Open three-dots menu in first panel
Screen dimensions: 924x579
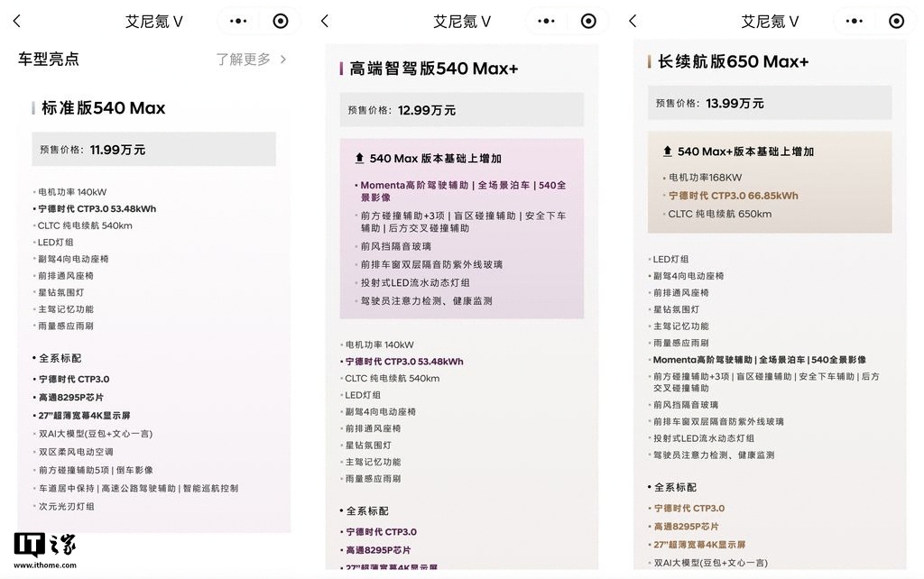point(238,22)
